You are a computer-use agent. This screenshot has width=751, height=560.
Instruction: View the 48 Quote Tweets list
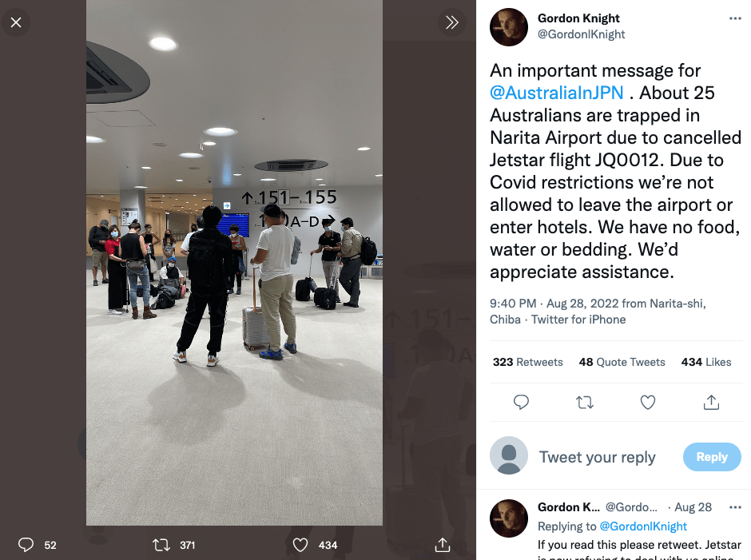622,362
